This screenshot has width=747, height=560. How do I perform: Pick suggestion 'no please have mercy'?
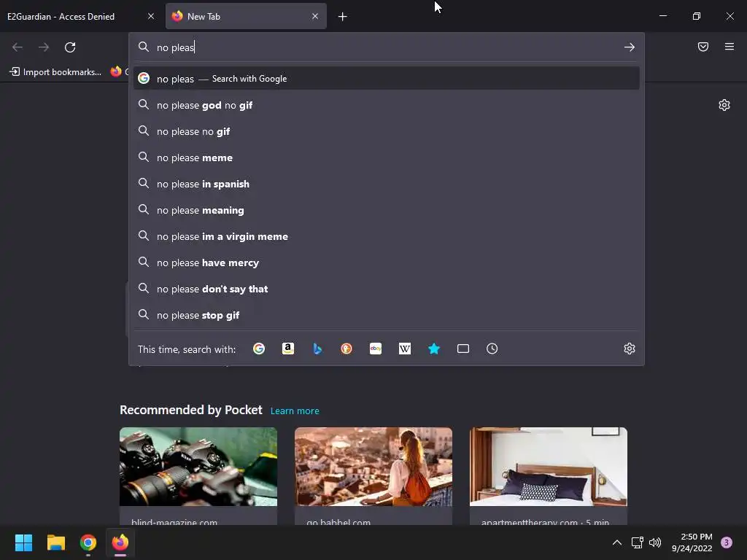[x=387, y=262]
